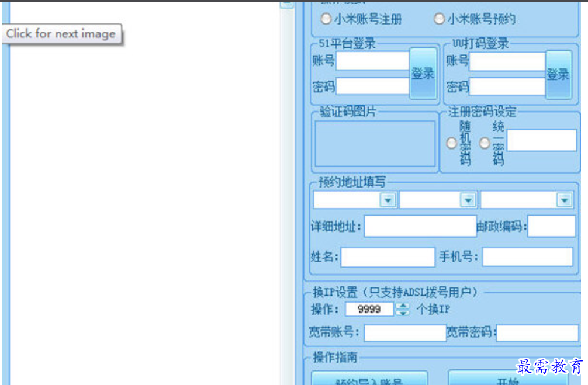Viewport: 588px width, 385px height.
Task: Click the 统一密码 text field
Action: (x=541, y=140)
